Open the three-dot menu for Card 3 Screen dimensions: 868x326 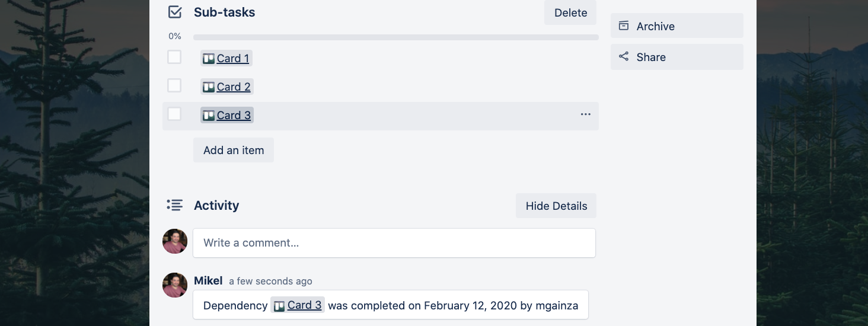click(586, 114)
